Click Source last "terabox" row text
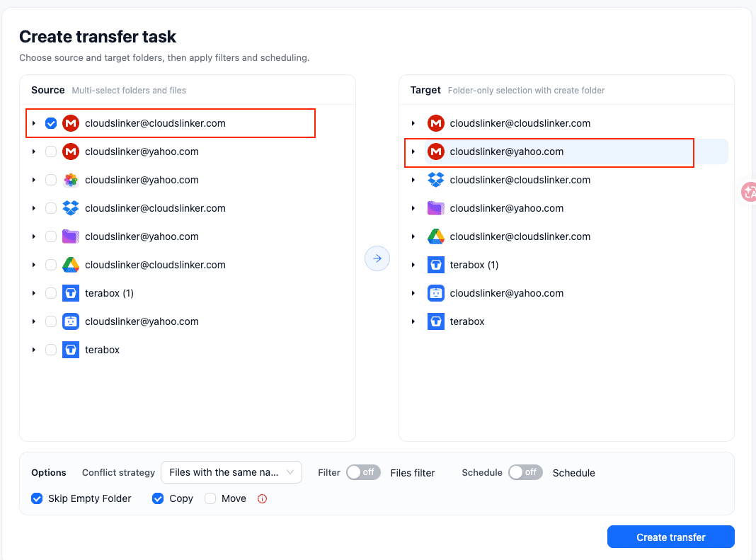 tap(102, 350)
